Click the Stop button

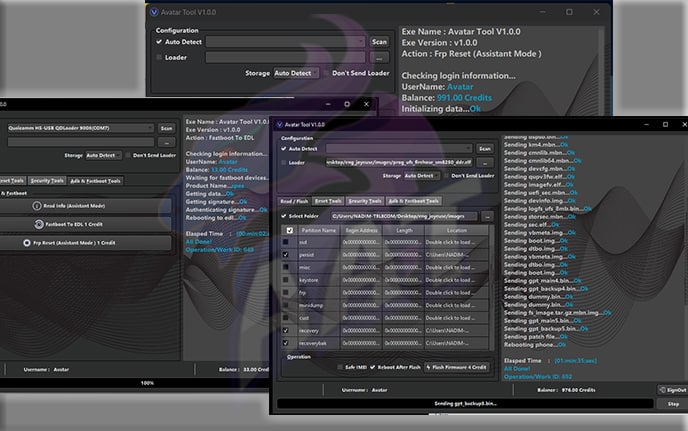click(x=673, y=404)
